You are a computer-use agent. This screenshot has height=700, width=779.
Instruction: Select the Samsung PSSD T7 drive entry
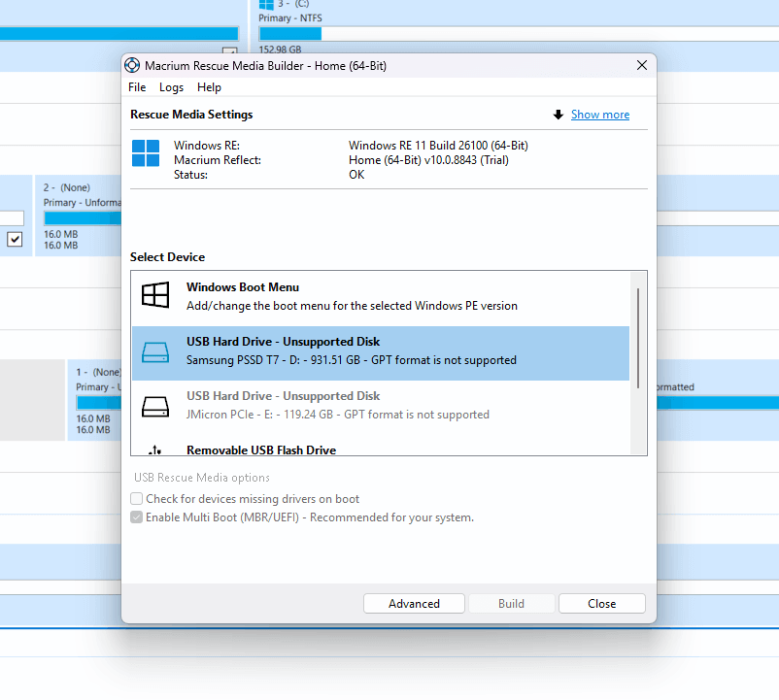click(x=381, y=353)
